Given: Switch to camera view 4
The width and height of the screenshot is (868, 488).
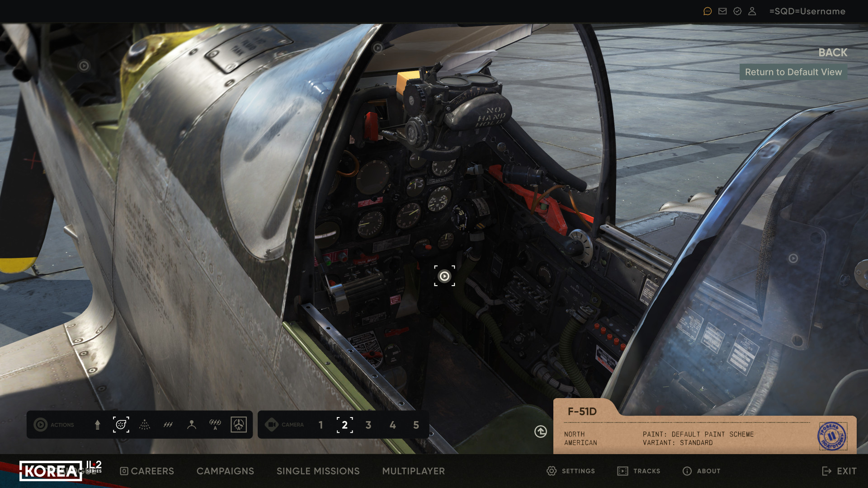Looking at the screenshot, I should [x=393, y=425].
